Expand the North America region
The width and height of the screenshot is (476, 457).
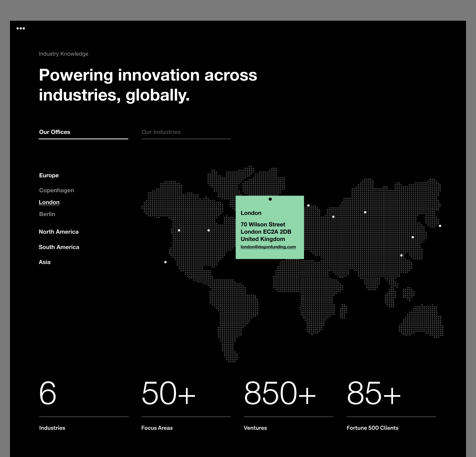tap(59, 232)
